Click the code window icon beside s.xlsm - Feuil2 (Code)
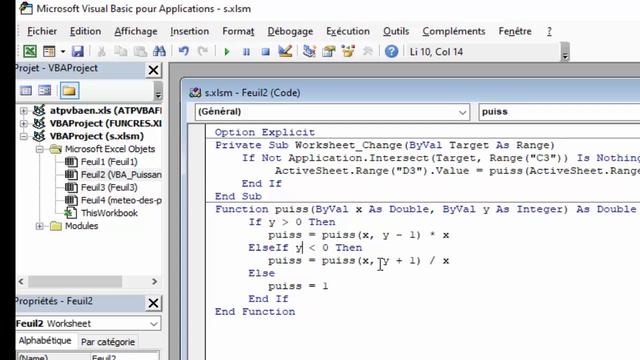The width and height of the screenshot is (640, 360). [x=195, y=93]
